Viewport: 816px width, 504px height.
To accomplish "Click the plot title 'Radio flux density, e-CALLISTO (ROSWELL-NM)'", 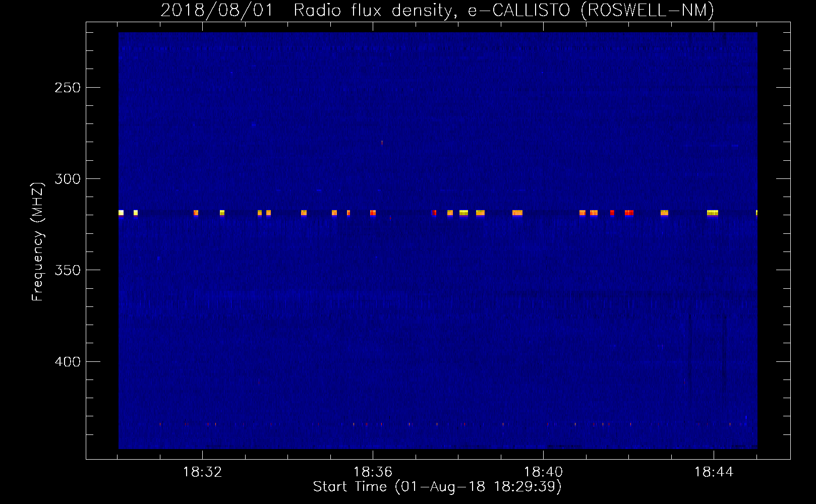I will (x=504, y=10).
